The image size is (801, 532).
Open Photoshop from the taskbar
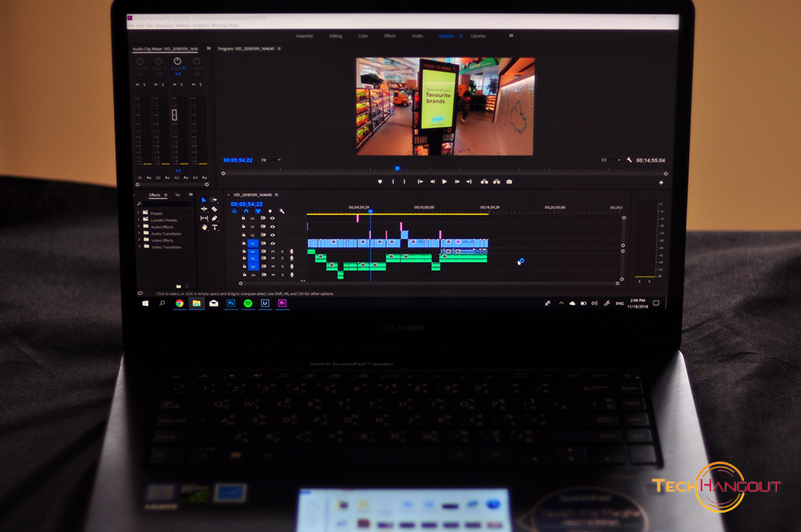231,303
